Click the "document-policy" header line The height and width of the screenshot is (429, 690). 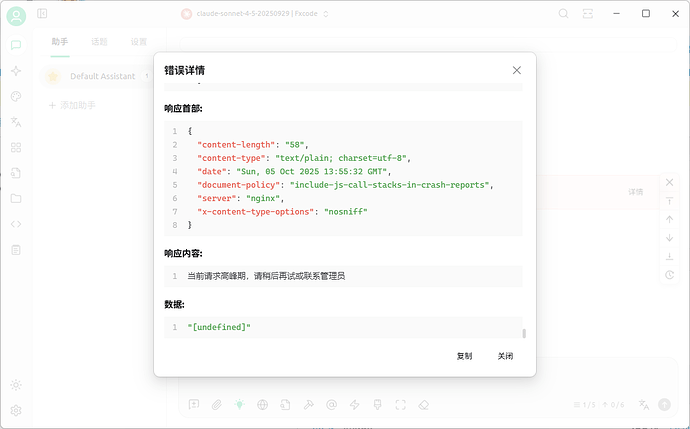345,185
